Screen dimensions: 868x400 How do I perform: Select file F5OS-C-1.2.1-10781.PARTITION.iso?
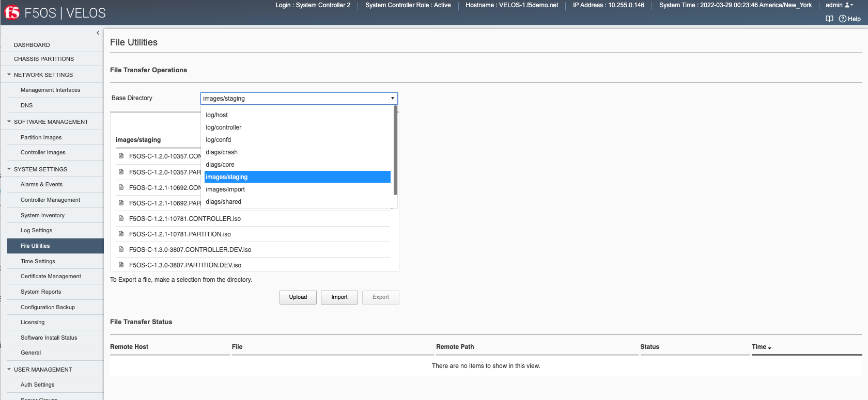point(180,234)
